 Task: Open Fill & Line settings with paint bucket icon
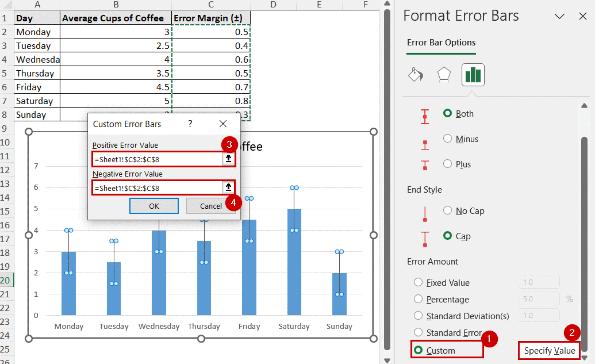[415, 75]
